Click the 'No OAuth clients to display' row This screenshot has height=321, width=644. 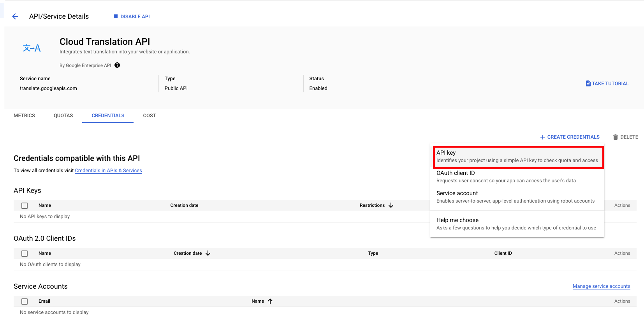tap(325, 265)
